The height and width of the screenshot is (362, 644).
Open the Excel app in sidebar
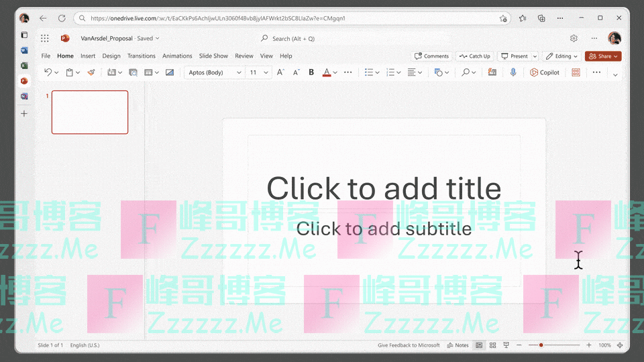pyautogui.click(x=24, y=66)
